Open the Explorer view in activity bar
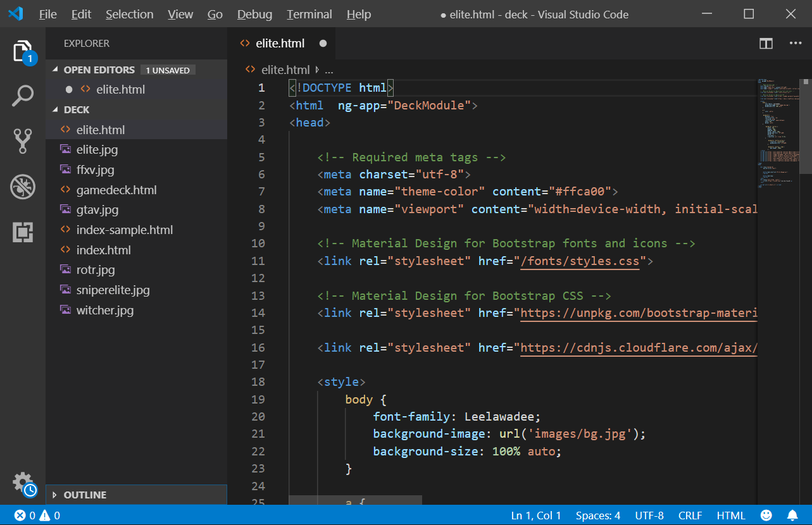Screen dimensions: 812x525 pos(23,51)
